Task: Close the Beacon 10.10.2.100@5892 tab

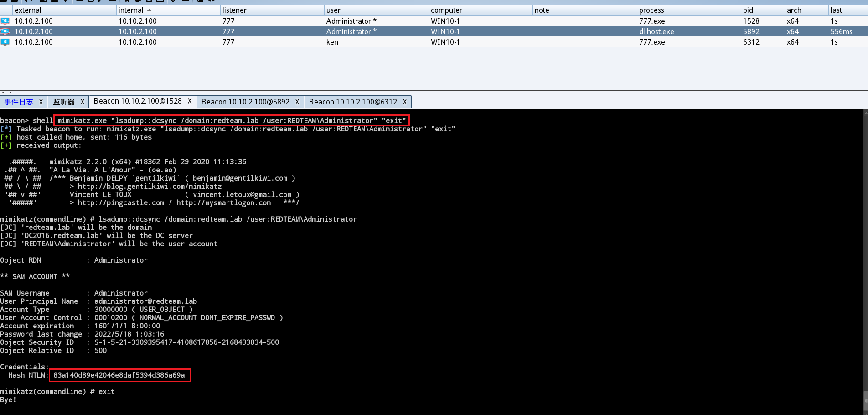Action: [297, 102]
